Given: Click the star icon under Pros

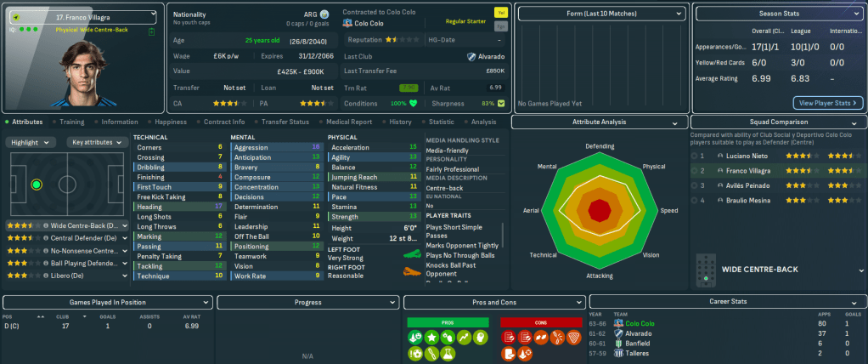Looking at the screenshot, I should click(430, 338).
